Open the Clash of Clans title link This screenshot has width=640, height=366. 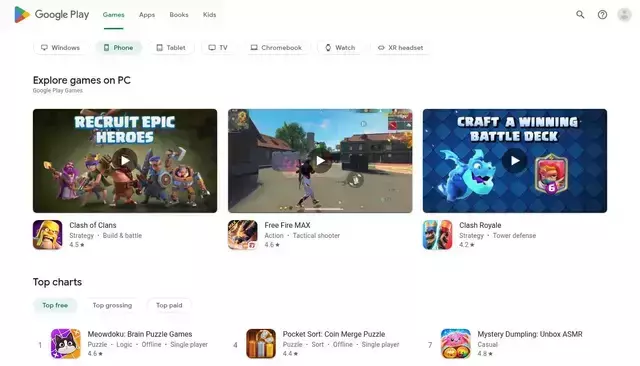click(x=93, y=225)
